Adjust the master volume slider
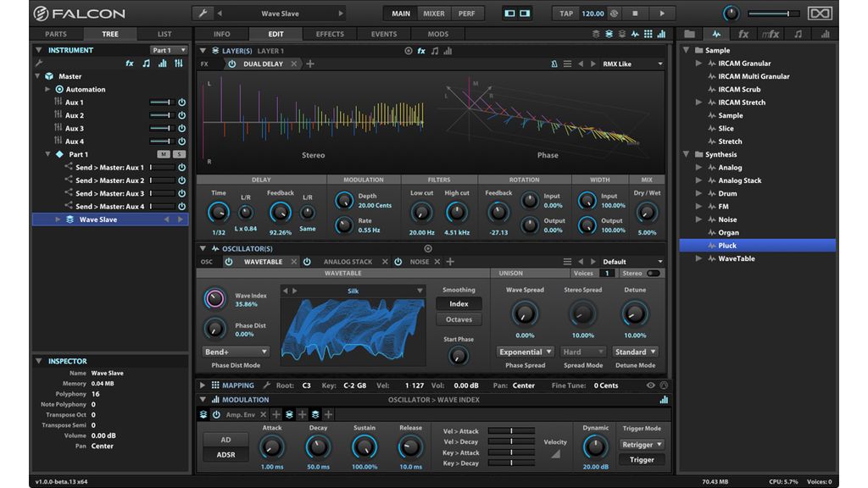868x488 pixels. click(773, 14)
